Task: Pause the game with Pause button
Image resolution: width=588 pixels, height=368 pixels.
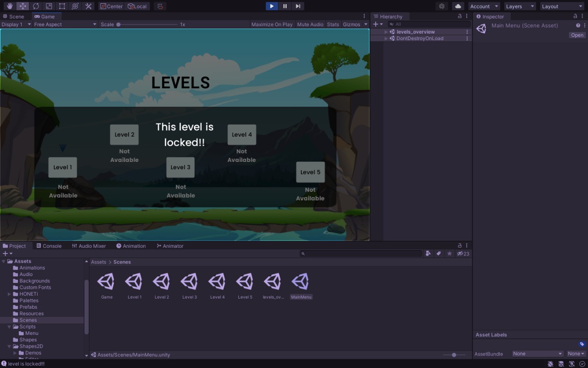Action: click(285, 6)
